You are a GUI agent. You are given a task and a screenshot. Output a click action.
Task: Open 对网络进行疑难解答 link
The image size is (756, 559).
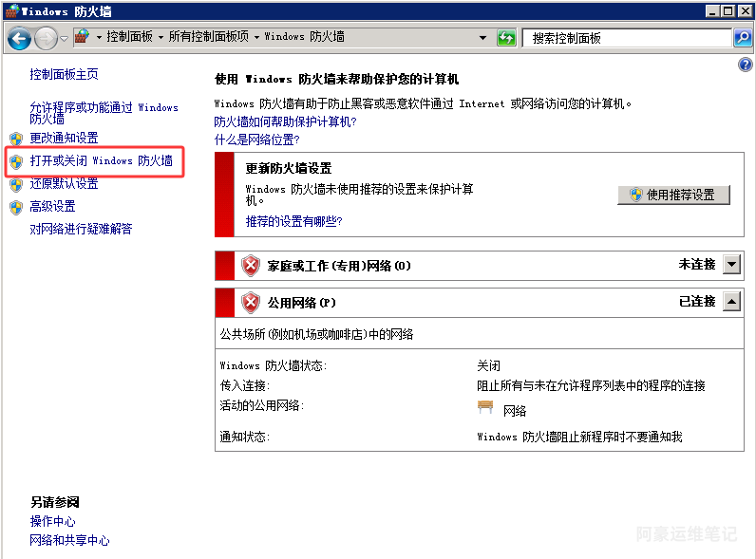[81, 229]
